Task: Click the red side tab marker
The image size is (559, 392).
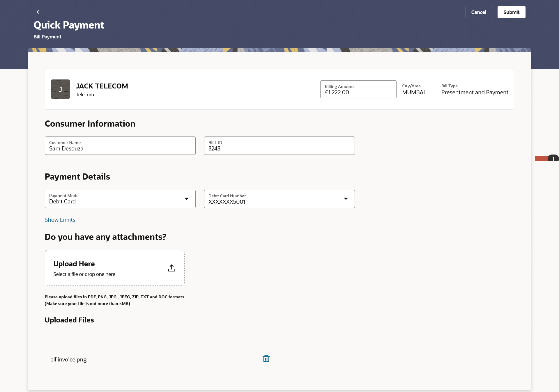Action: [x=541, y=159]
